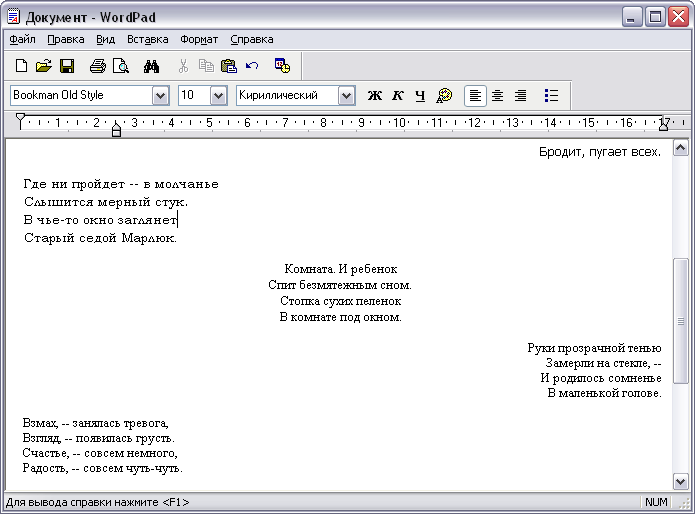
Task: Paste with the clipboard icon
Action: pos(229,66)
